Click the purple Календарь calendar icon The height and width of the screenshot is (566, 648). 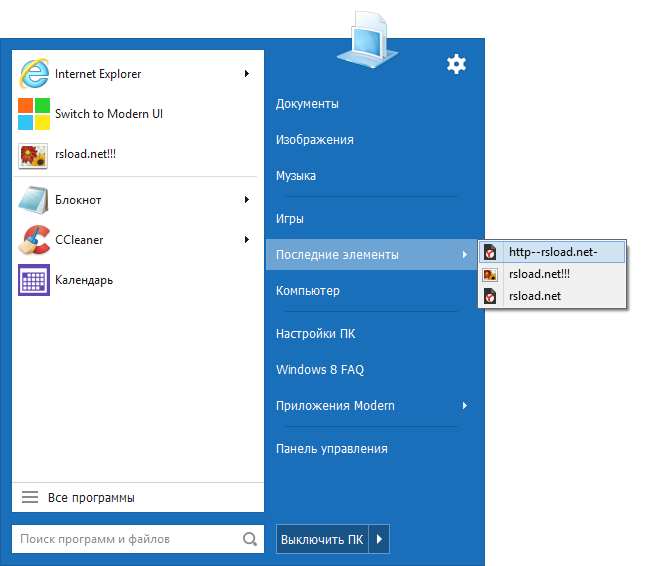pyautogui.click(x=34, y=280)
